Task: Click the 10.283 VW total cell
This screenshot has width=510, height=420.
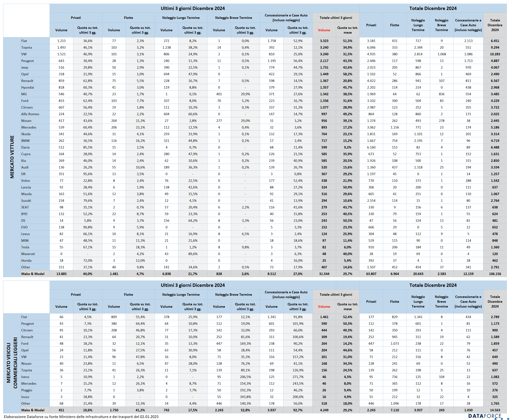Action: [x=495, y=54]
